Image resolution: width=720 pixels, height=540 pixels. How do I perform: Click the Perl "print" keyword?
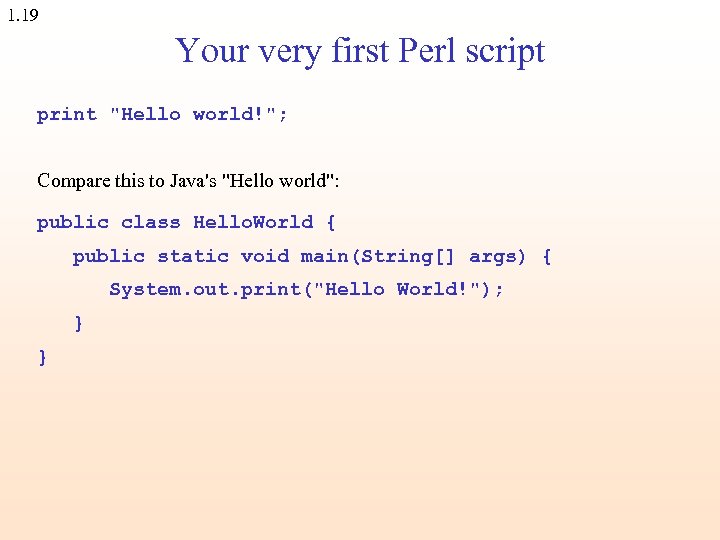point(67,114)
